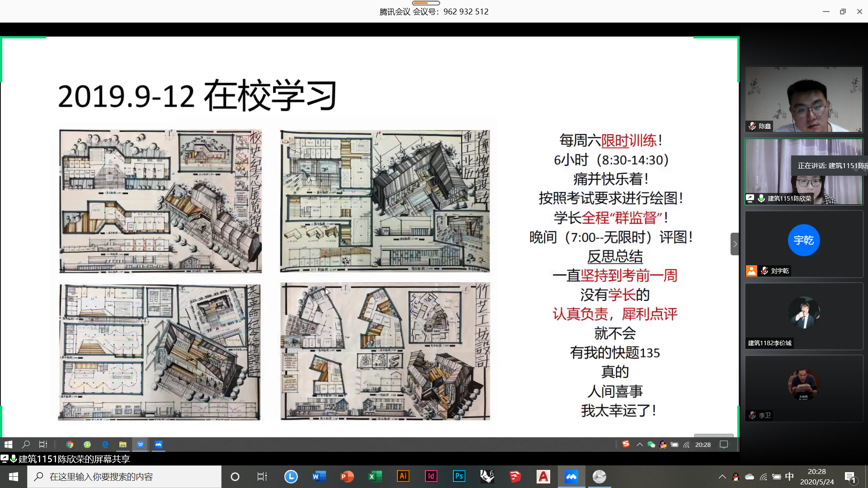
Task: Open SketchUp taskbar icon
Action: tap(515, 477)
